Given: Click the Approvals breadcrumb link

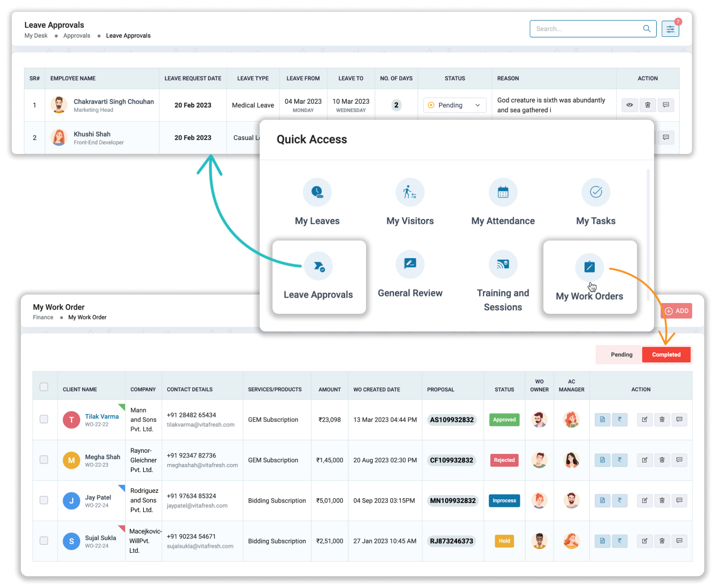Looking at the screenshot, I should [76, 36].
